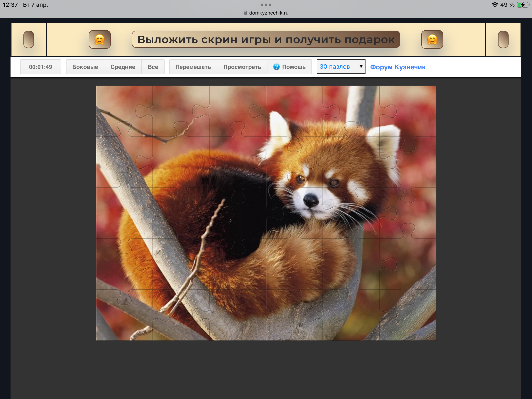This screenshot has height=399, width=532.
Task: Click the left hugging face emoji button
Action: (100, 39)
